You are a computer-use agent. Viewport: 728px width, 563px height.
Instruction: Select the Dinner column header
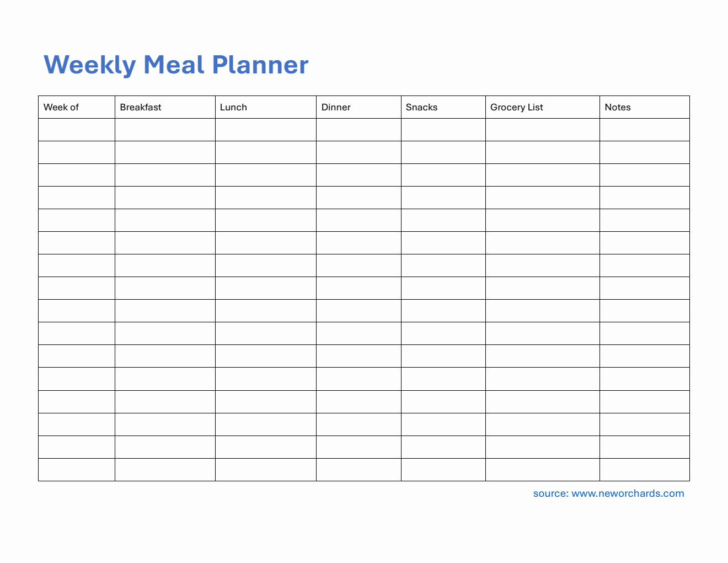pos(358,107)
